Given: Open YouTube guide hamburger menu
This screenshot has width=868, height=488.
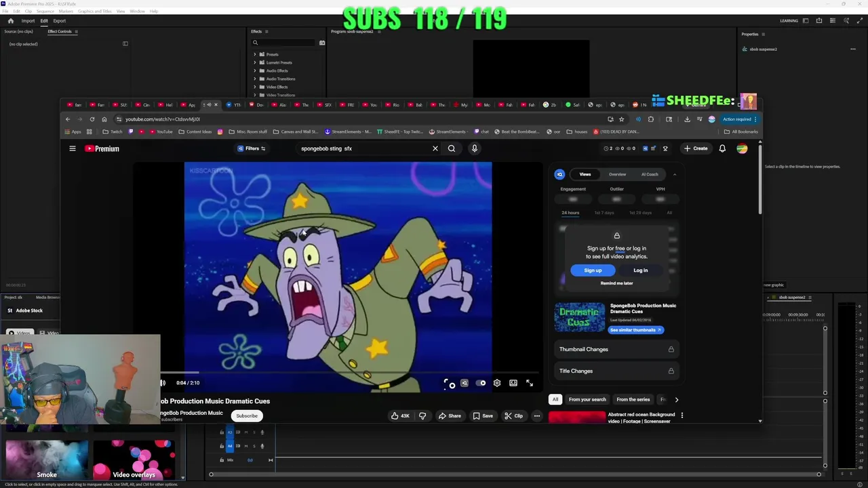Looking at the screenshot, I should coord(73,148).
